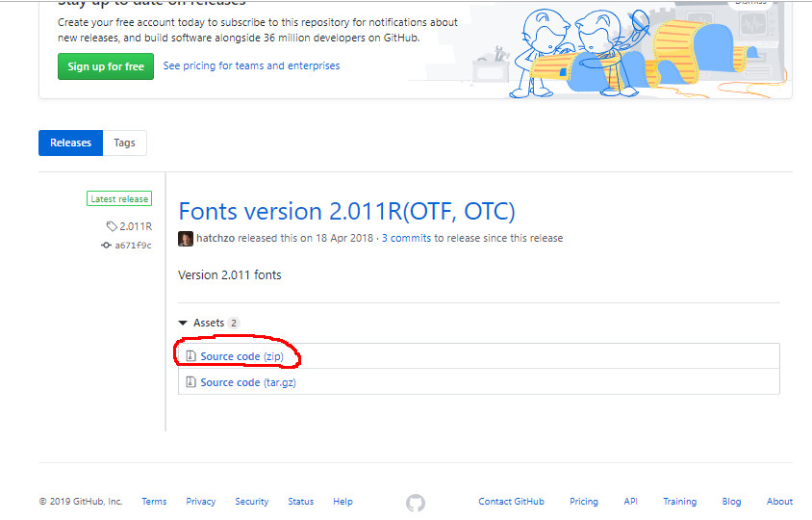812x520 pixels.
Task: Click the Latest release badge
Action: 119,198
